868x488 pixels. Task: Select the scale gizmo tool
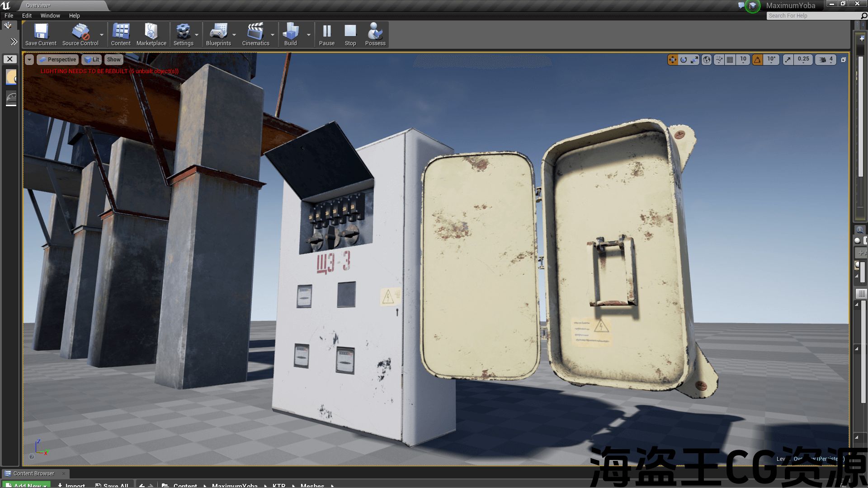(x=694, y=60)
